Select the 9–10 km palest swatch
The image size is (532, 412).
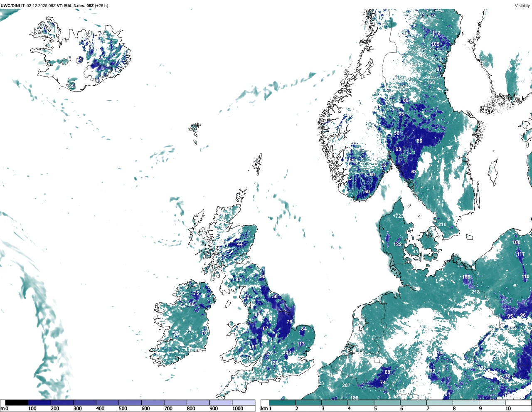(x=493, y=402)
